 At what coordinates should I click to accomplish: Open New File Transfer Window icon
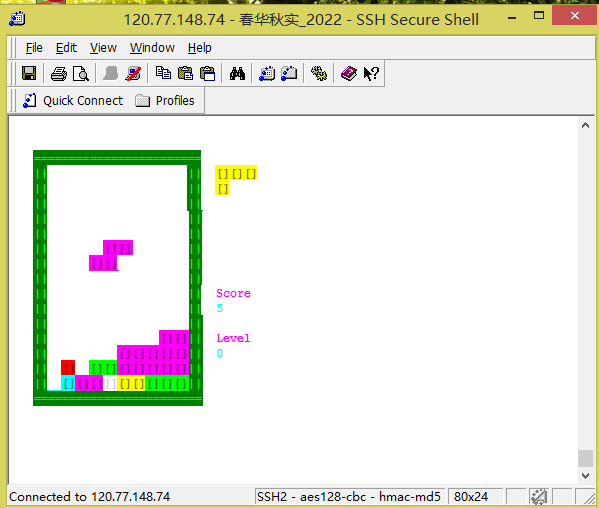pos(289,73)
